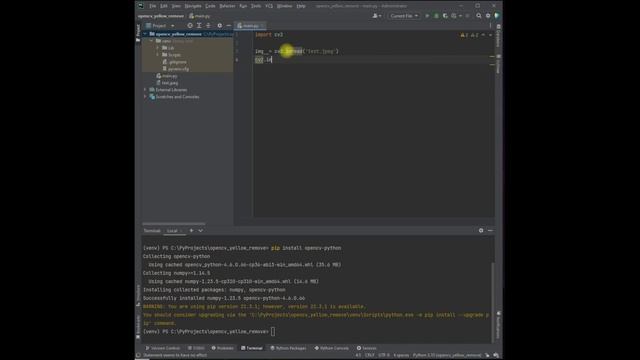Viewport: 640px width, 360px height.
Task: Expand Scratches and Consoles node
Action: pyautogui.click(x=145, y=97)
